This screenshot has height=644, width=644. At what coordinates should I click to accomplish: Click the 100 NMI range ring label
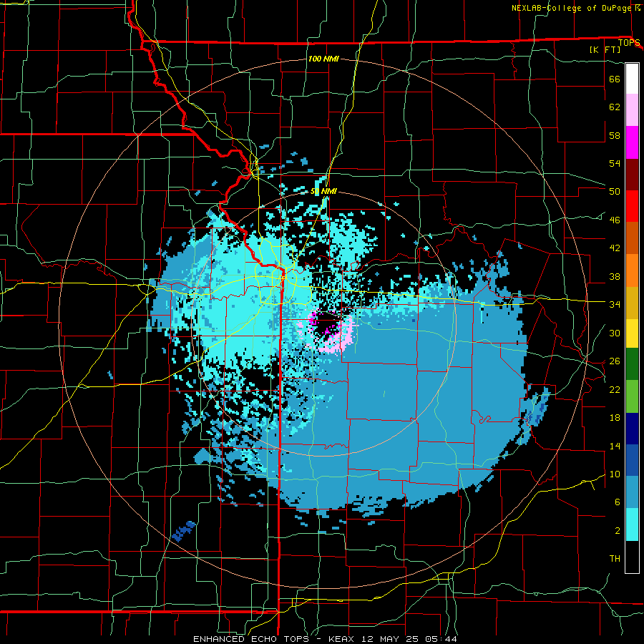click(x=323, y=59)
